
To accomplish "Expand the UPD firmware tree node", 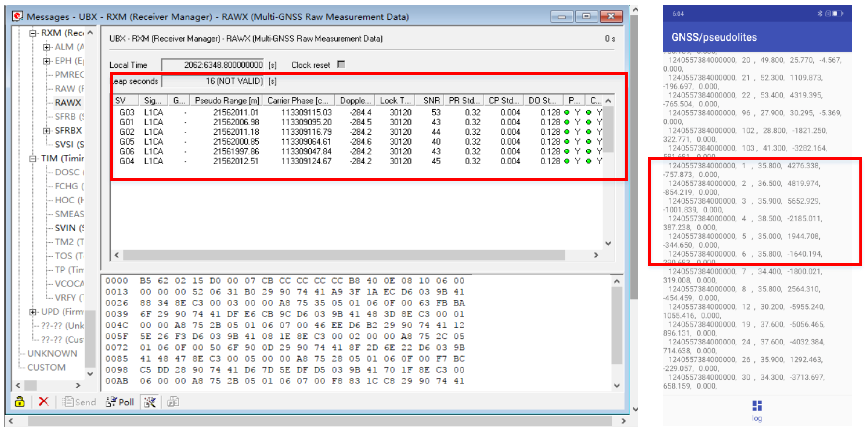I will click(33, 312).
